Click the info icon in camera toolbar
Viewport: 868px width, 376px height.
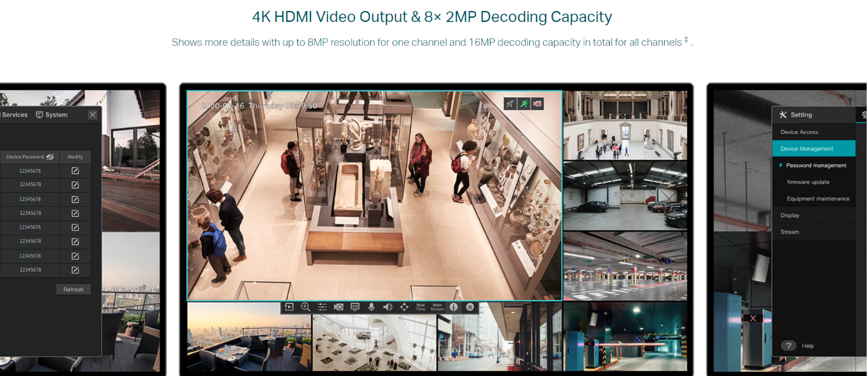click(x=454, y=307)
